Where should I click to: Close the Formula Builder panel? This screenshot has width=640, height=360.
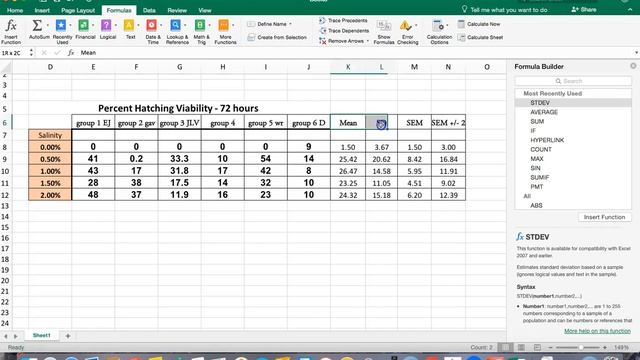(633, 66)
